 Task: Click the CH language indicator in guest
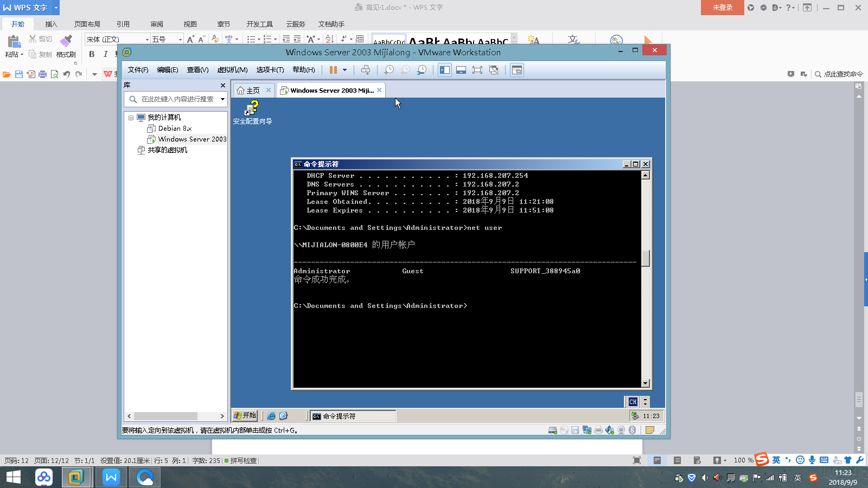(633, 402)
